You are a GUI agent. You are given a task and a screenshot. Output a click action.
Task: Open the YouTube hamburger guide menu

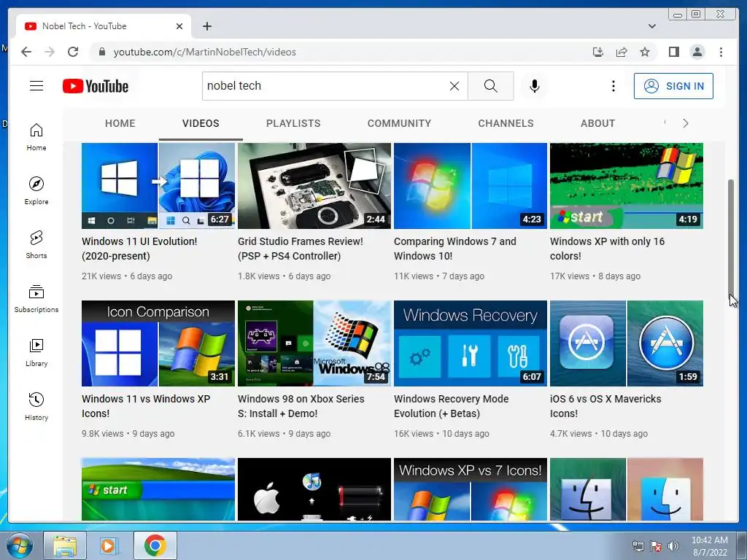tap(36, 86)
